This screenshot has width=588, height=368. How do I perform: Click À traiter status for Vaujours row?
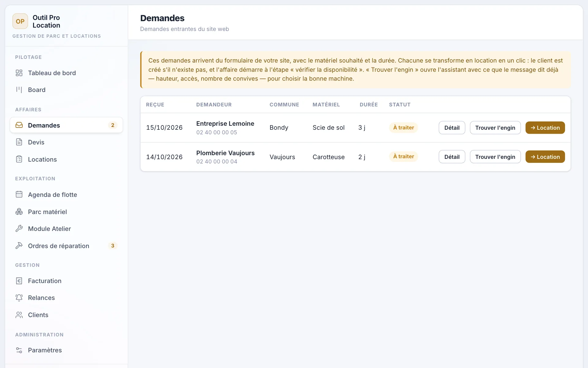(x=403, y=156)
